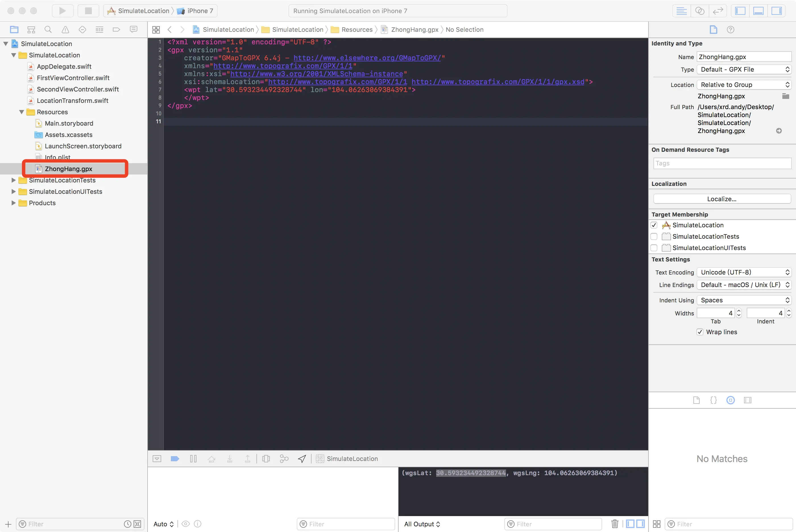Viewport: 796px width, 532px height.
Task: Expand the Products folder
Action: (x=14, y=203)
